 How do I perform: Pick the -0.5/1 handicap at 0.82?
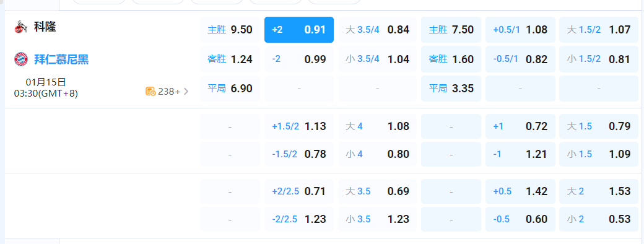click(520, 59)
